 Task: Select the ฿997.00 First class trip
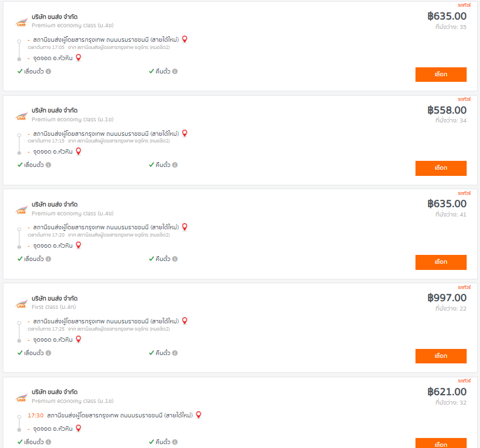(x=441, y=356)
